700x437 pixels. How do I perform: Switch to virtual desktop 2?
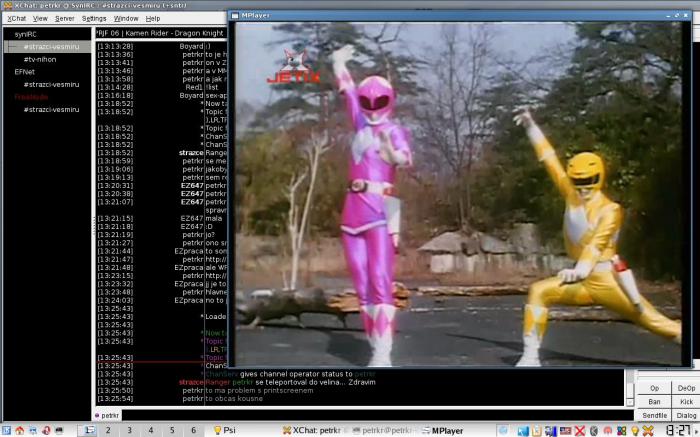tap(108, 430)
